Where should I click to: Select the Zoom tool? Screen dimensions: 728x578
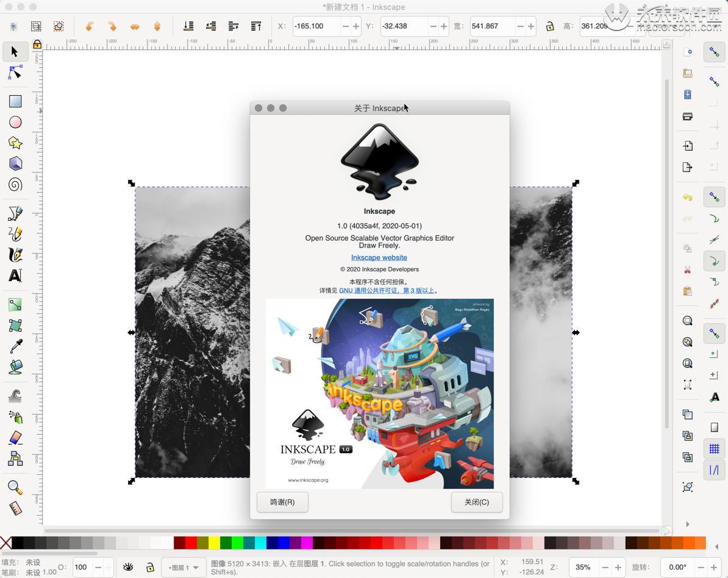click(x=15, y=487)
